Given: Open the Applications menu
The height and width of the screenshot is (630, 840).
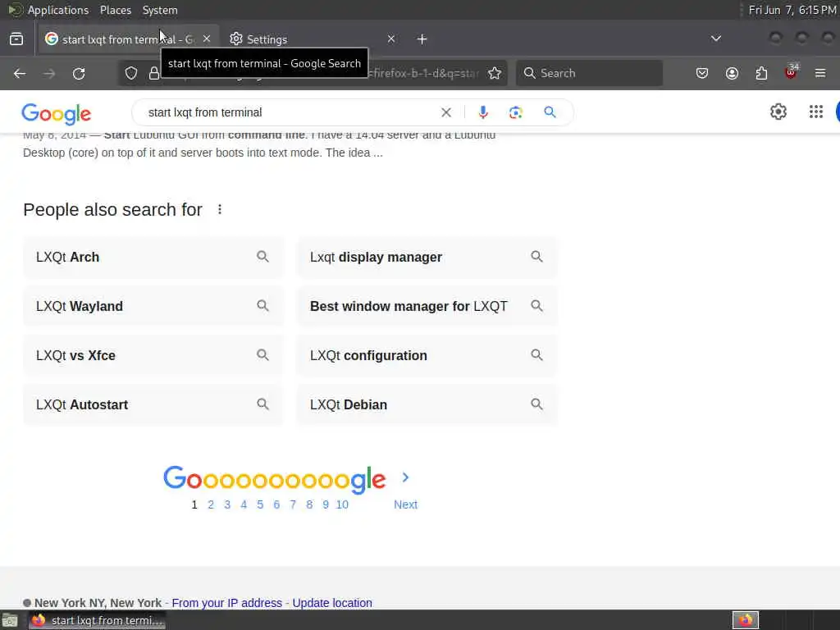Looking at the screenshot, I should coord(58,10).
